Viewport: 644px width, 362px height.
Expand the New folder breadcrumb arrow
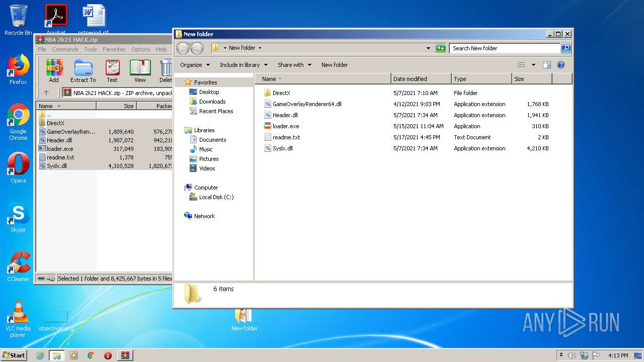pyautogui.click(x=260, y=48)
